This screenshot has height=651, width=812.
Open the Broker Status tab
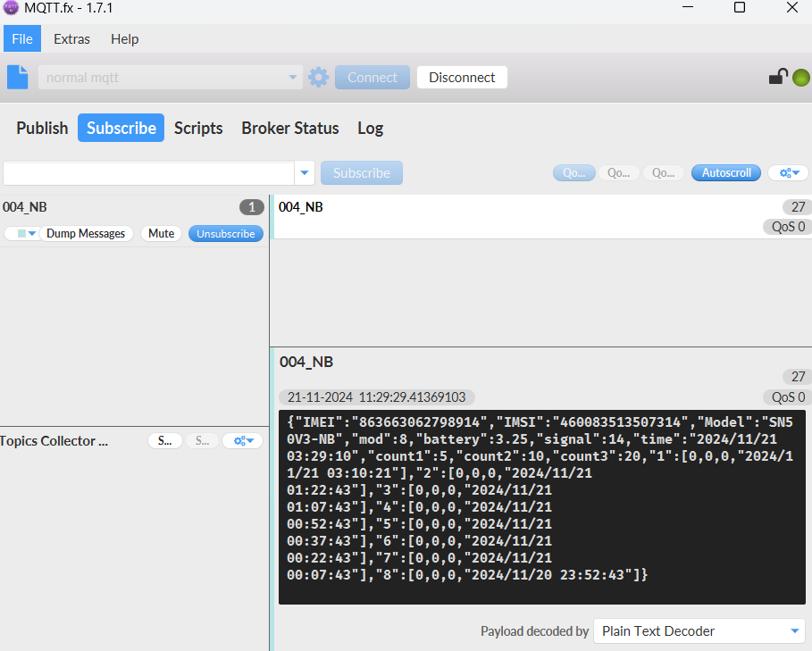tap(290, 128)
